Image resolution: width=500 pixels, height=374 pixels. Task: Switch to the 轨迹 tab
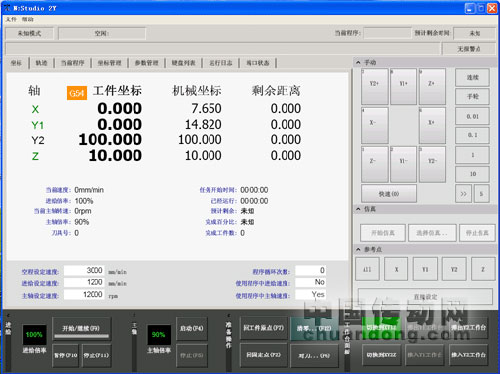(42, 63)
